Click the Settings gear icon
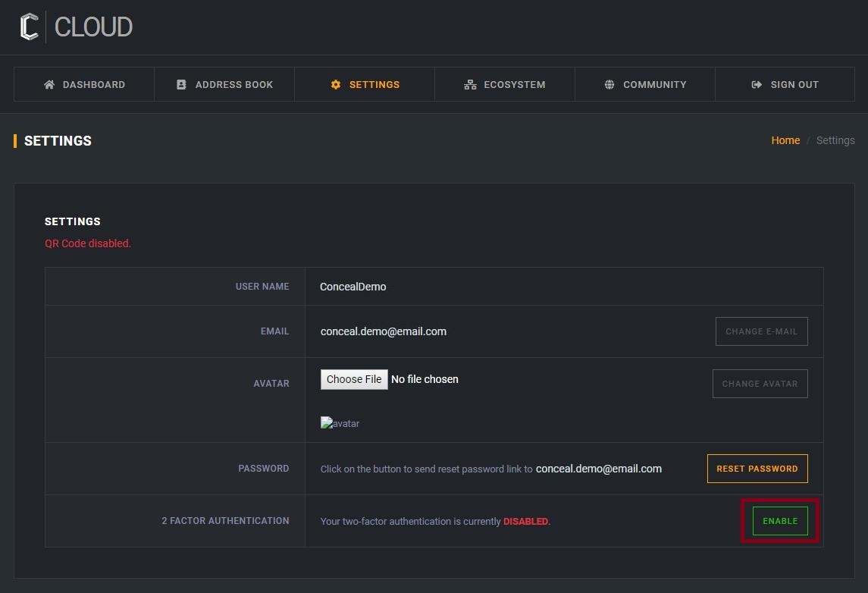Image resolution: width=868 pixels, height=593 pixels. tap(336, 85)
